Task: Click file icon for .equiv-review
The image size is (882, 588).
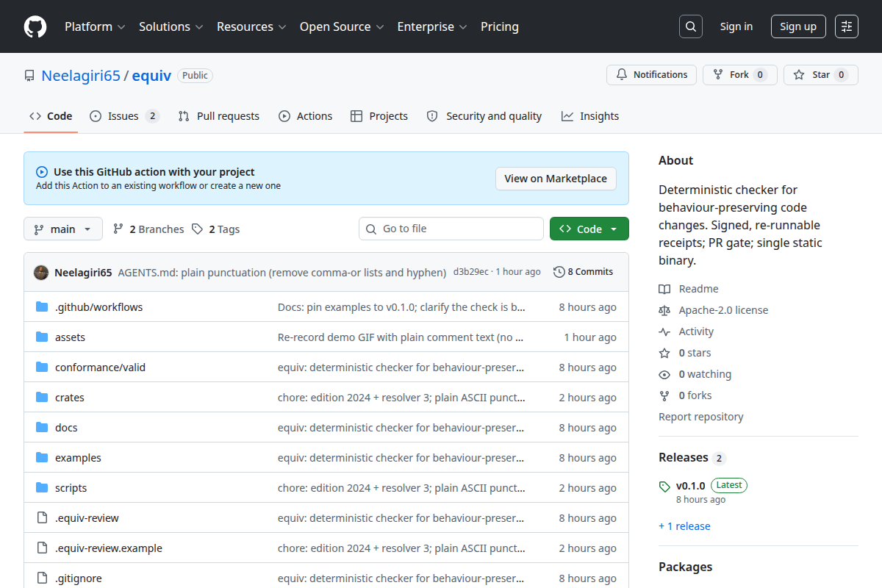Action: point(42,518)
